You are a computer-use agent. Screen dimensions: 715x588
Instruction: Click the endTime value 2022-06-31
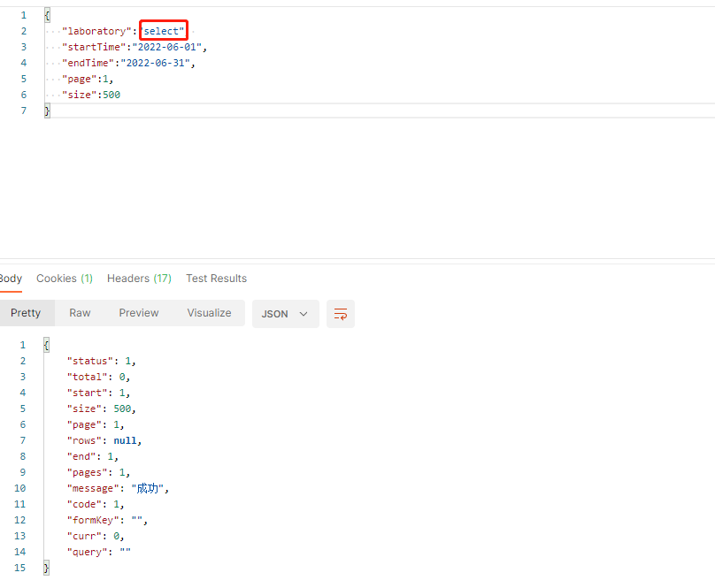(165, 62)
